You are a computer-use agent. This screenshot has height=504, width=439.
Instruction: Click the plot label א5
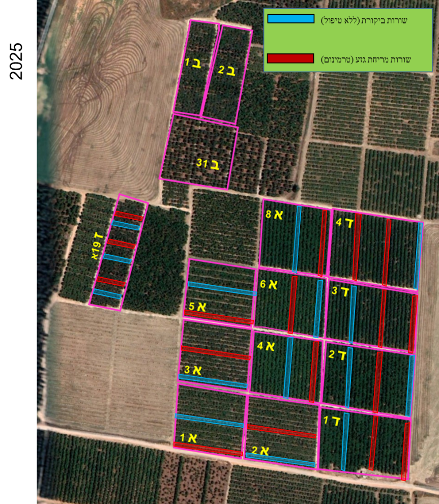(x=197, y=306)
